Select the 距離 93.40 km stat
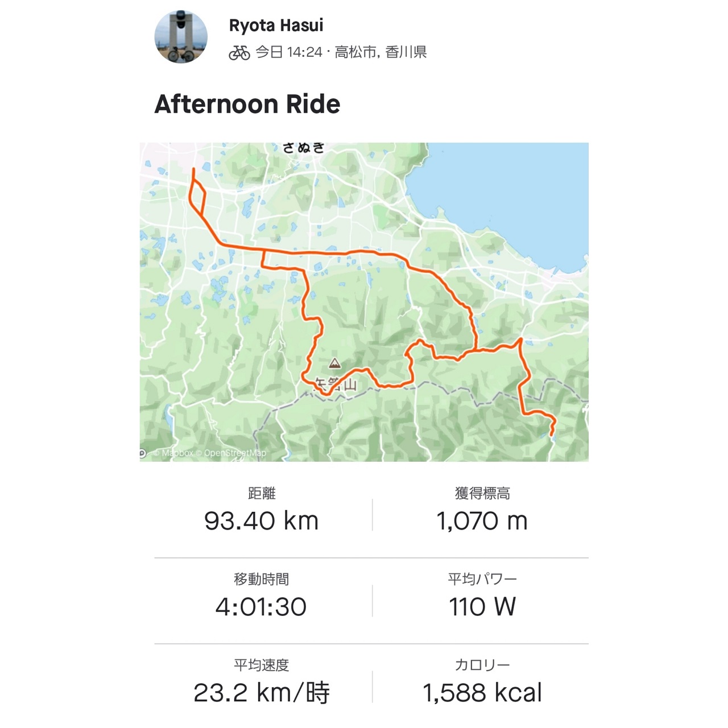This screenshot has width=728, height=728. pyautogui.click(x=262, y=510)
